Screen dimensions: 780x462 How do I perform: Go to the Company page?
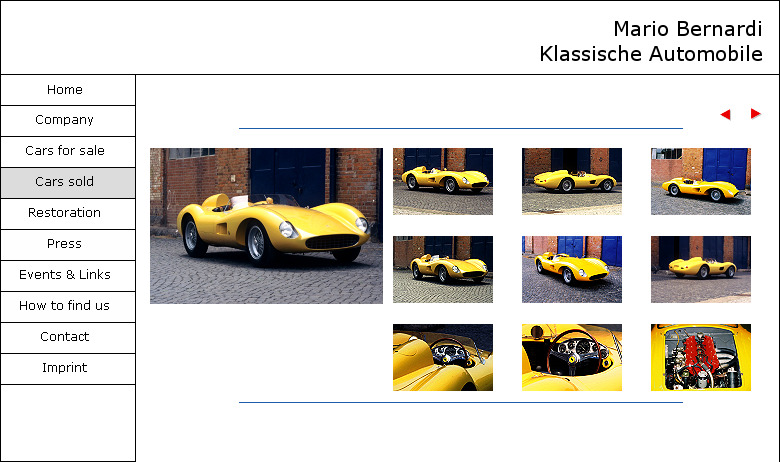click(68, 121)
